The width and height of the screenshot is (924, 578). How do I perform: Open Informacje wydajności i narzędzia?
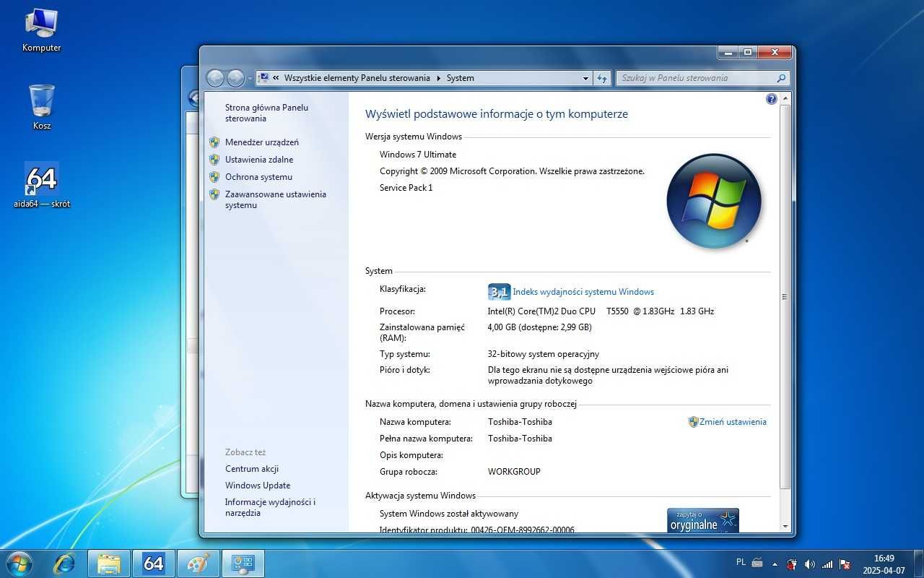pyautogui.click(x=270, y=507)
